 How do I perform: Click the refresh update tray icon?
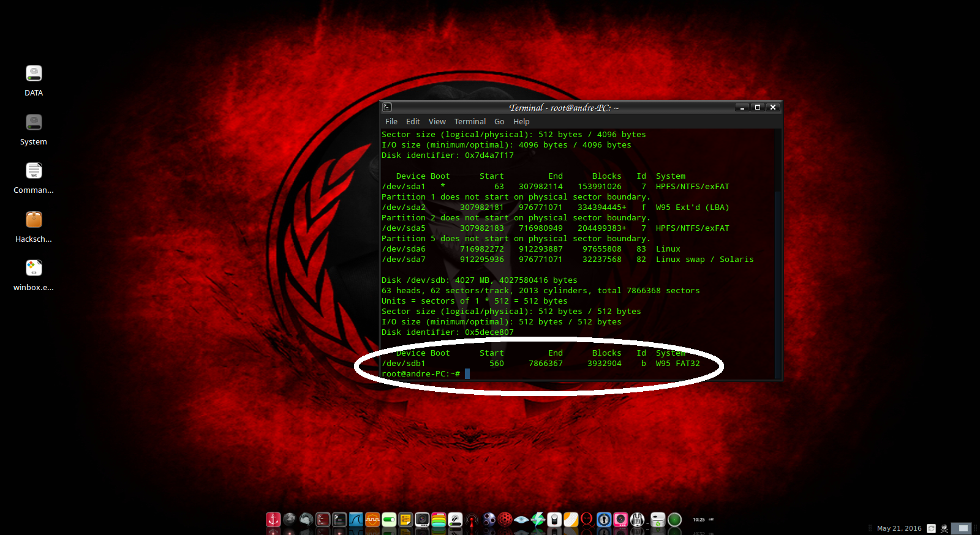pyautogui.click(x=931, y=528)
